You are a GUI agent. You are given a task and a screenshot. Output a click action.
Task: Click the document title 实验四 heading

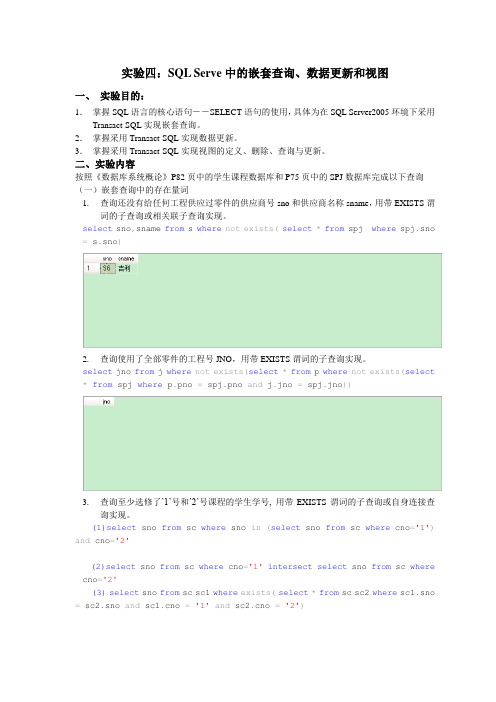pos(255,73)
